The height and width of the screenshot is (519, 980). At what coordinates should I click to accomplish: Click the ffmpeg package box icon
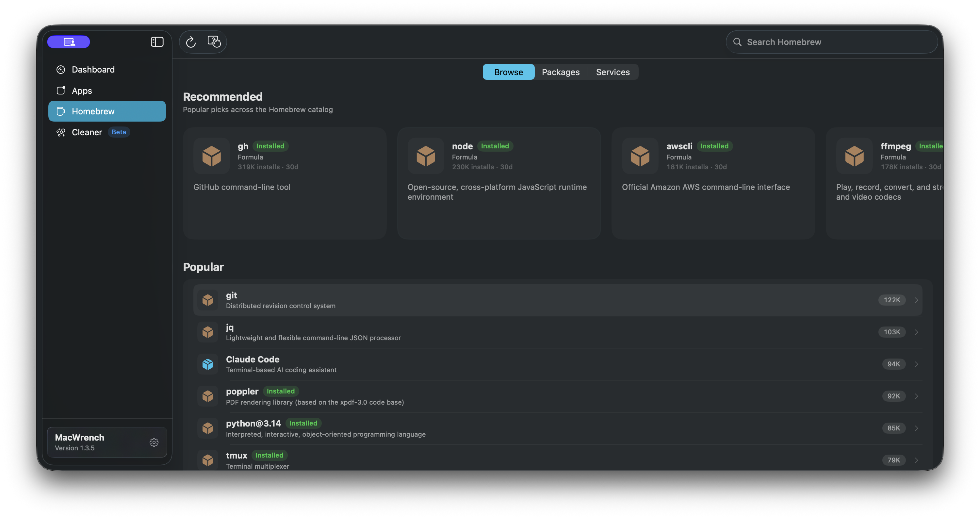(x=854, y=156)
